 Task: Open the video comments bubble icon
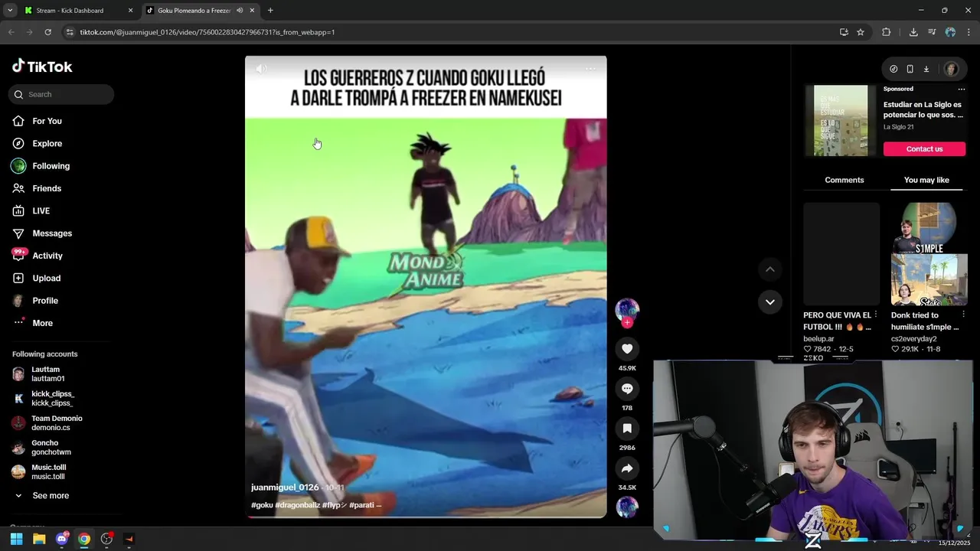(627, 389)
